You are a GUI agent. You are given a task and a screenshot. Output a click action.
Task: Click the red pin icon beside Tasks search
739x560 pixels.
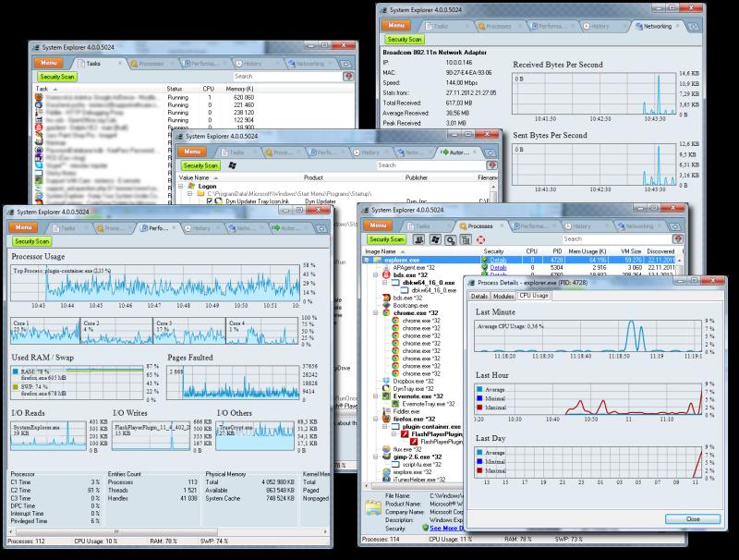(x=348, y=77)
